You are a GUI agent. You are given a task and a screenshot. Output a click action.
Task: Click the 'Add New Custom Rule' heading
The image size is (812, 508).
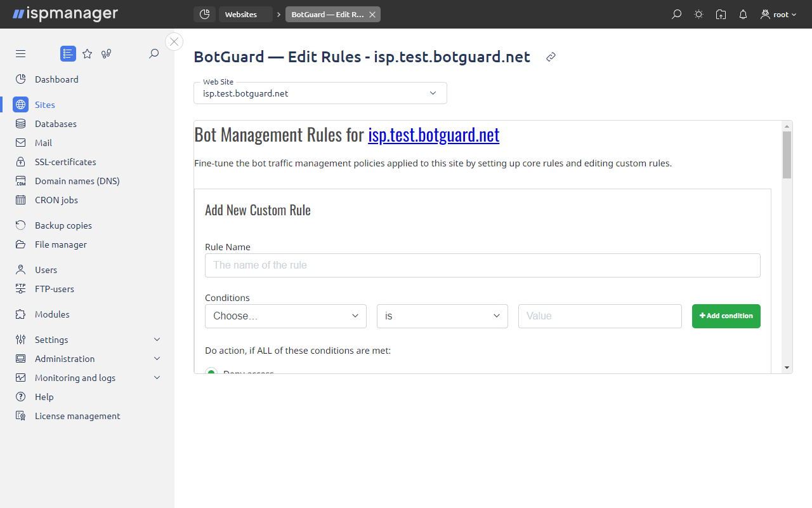(x=258, y=210)
